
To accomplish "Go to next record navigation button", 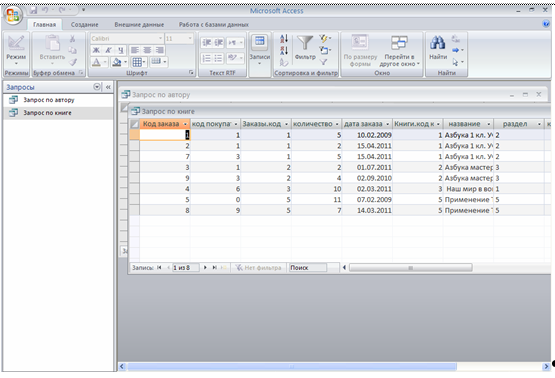I will pyautogui.click(x=205, y=268).
